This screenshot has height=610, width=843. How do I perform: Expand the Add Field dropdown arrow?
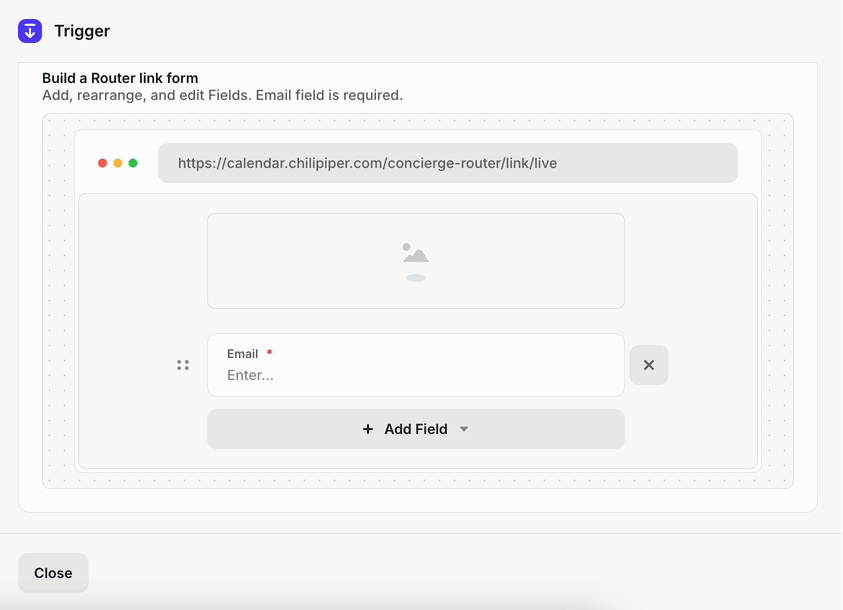click(464, 429)
